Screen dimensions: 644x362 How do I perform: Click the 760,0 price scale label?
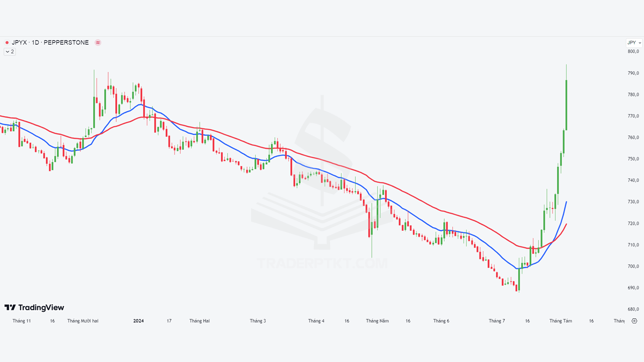pos(633,137)
